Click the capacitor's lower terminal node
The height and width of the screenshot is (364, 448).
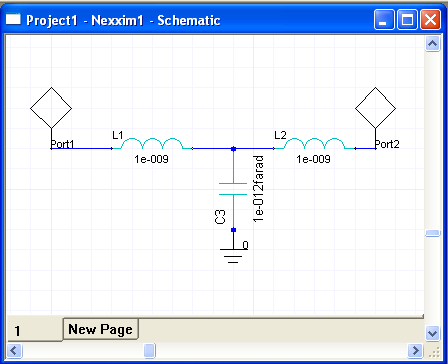click(233, 230)
